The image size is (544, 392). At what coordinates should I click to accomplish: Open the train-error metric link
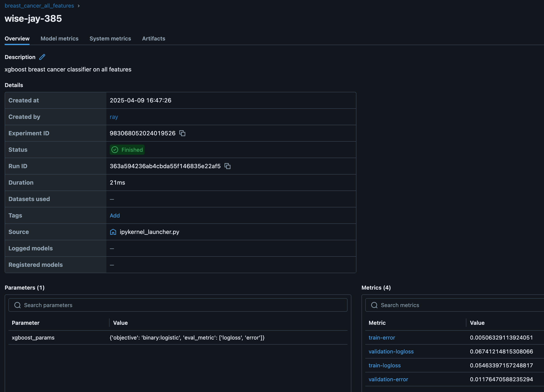(x=382, y=338)
